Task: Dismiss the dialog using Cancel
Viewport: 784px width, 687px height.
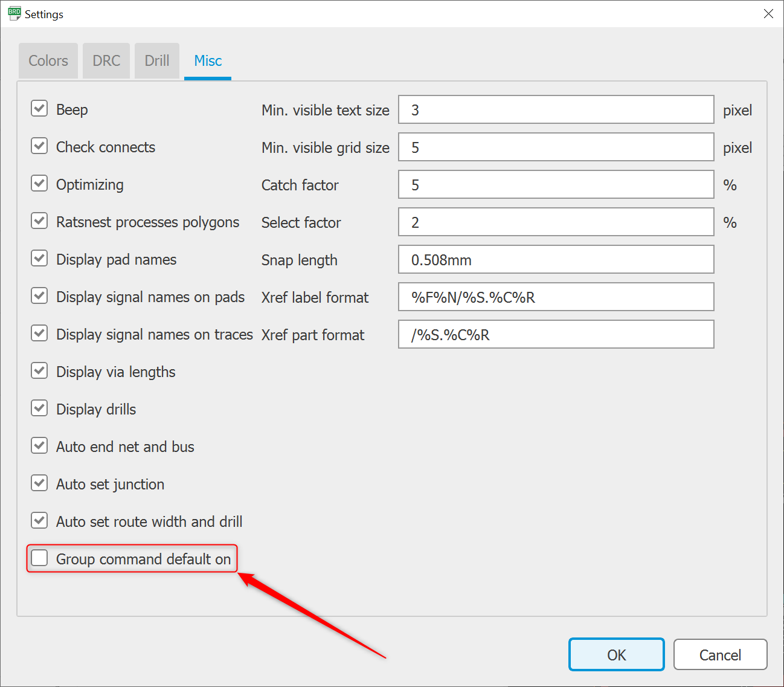Action: tap(720, 654)
